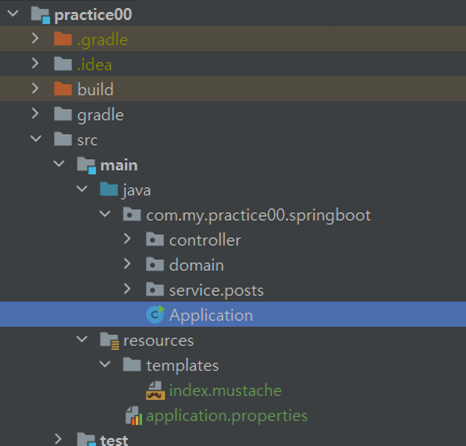Click the src folder icon
Viewport: 466px width, 446px height.
point(63,139)
